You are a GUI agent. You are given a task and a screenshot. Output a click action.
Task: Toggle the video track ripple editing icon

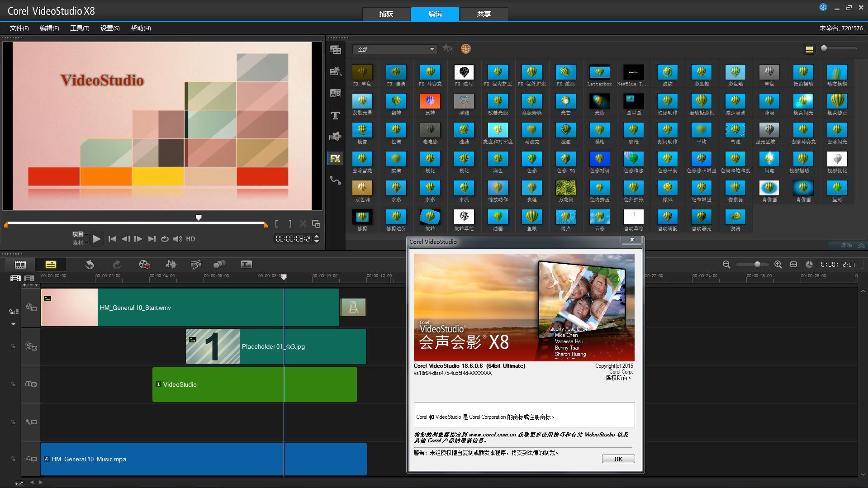[14, 312]
